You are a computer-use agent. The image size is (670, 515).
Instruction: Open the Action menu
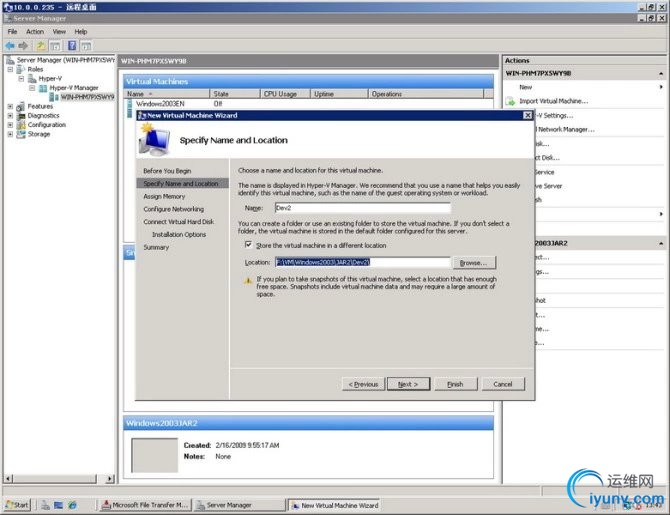pyautogui.click(x=35, y=32)
